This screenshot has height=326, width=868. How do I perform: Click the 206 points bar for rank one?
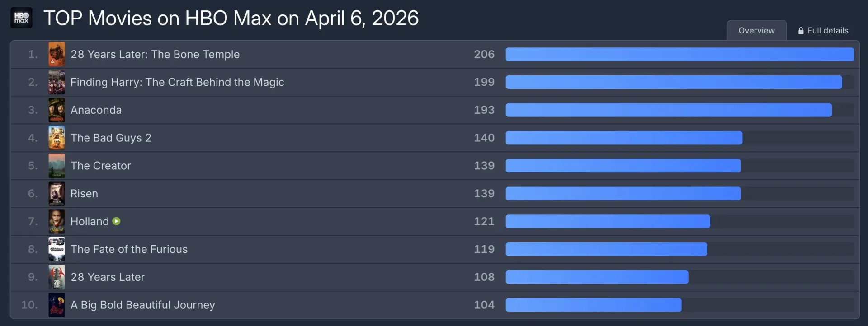(679, 54)
